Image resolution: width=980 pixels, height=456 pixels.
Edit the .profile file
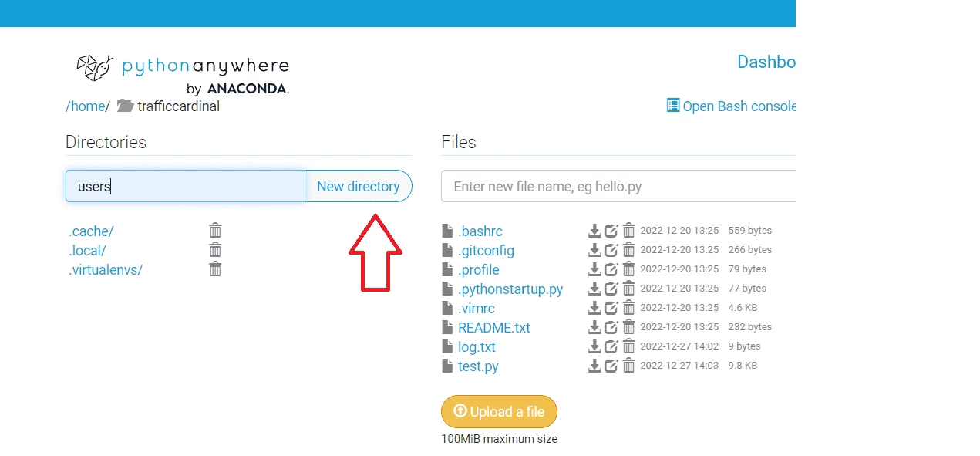(611, 269)
